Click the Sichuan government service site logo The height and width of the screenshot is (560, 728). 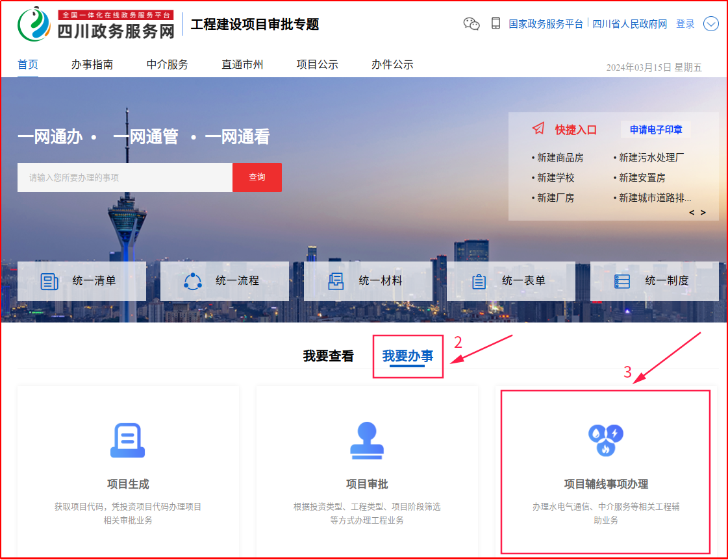[x=96, y=23]
